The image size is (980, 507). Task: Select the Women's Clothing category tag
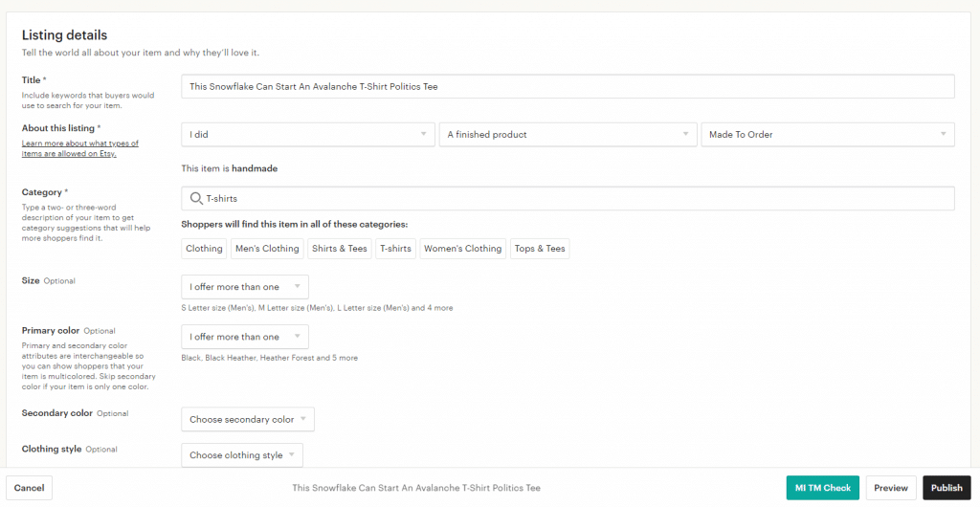(x=463, y=249)
